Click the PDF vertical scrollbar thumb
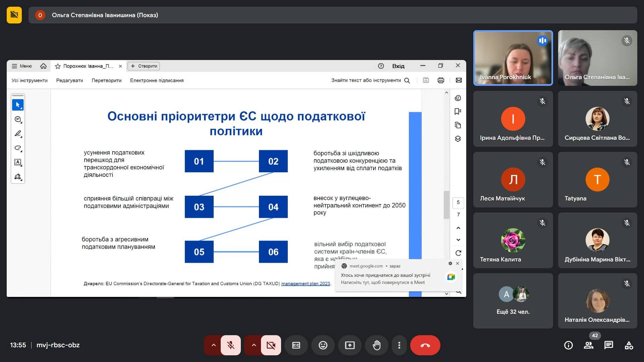This screenshot has height=362, width=644. [x=446, y=204]
